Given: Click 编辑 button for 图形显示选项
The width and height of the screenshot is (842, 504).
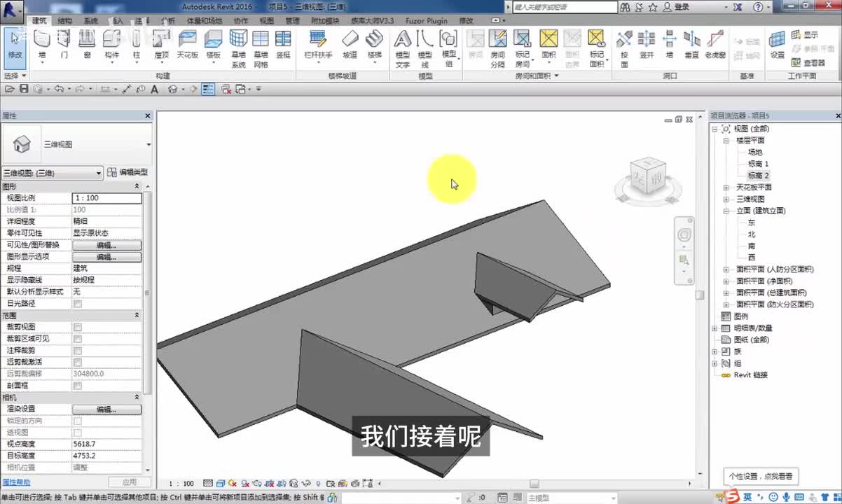Looking at the screenshot, I should (106, 257).
